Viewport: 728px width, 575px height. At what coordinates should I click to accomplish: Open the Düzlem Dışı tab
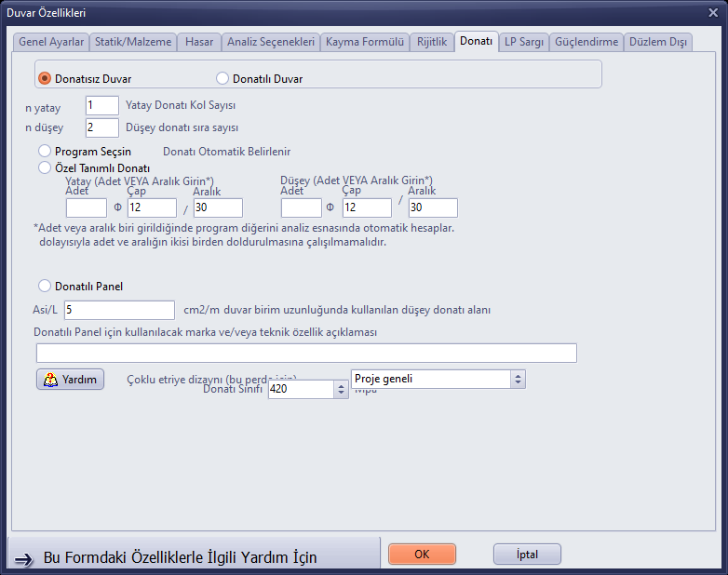pos(658,42)
